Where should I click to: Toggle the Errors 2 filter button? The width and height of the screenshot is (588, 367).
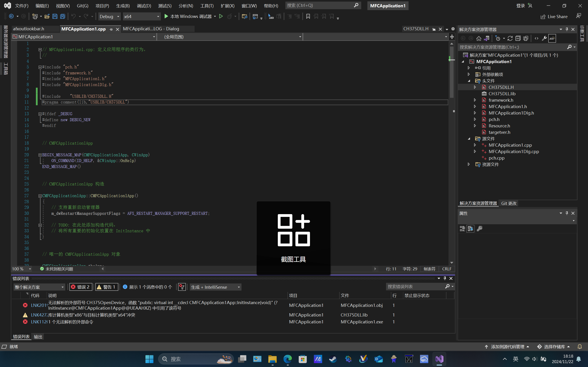pos(81,287)
